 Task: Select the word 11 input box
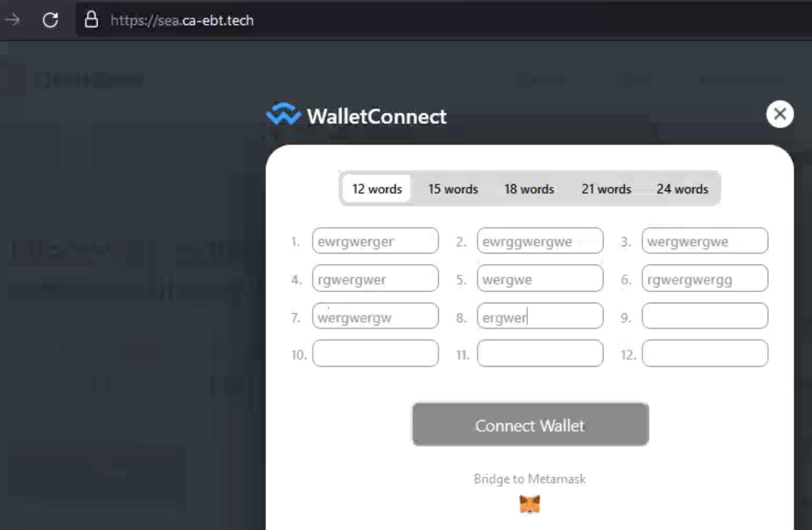(540, 354)
